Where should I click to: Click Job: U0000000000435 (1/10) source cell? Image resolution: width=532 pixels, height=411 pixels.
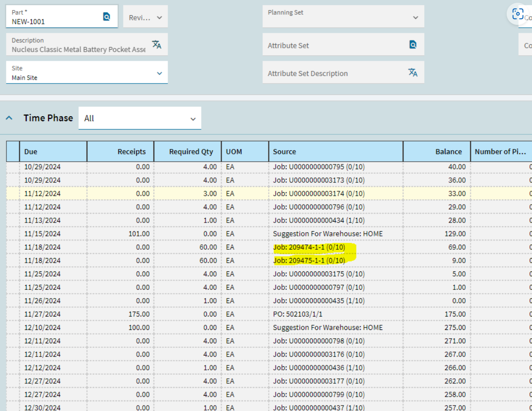pos(319,301)
